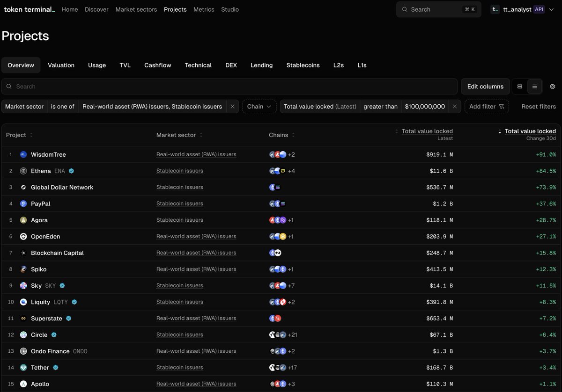The image size is (562, 392).
Task: Open the Chain filter dropdown
Action: click(x=259, y=107)
